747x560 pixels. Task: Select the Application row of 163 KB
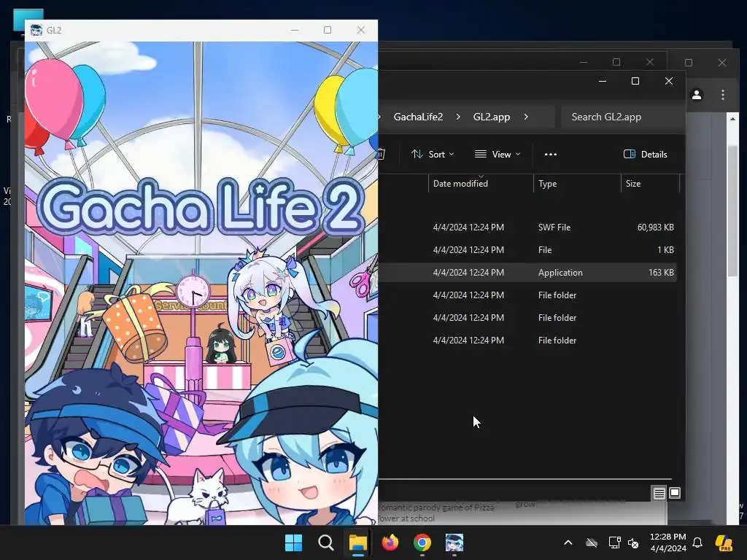(x=528, y=273)
